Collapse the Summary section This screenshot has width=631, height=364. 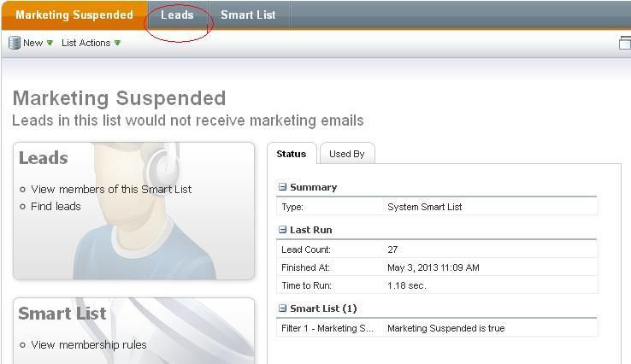[x=282, y=187]
